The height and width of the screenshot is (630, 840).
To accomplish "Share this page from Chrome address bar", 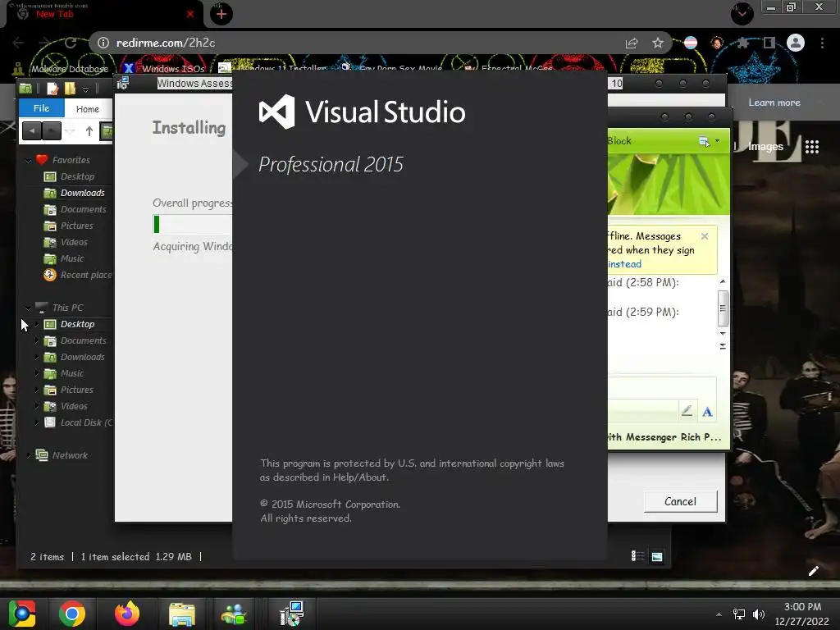I will click(x=632, y=43).
